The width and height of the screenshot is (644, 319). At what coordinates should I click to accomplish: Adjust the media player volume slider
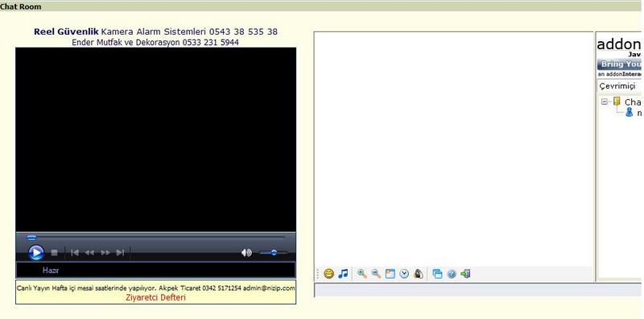(x=273, y=252)
